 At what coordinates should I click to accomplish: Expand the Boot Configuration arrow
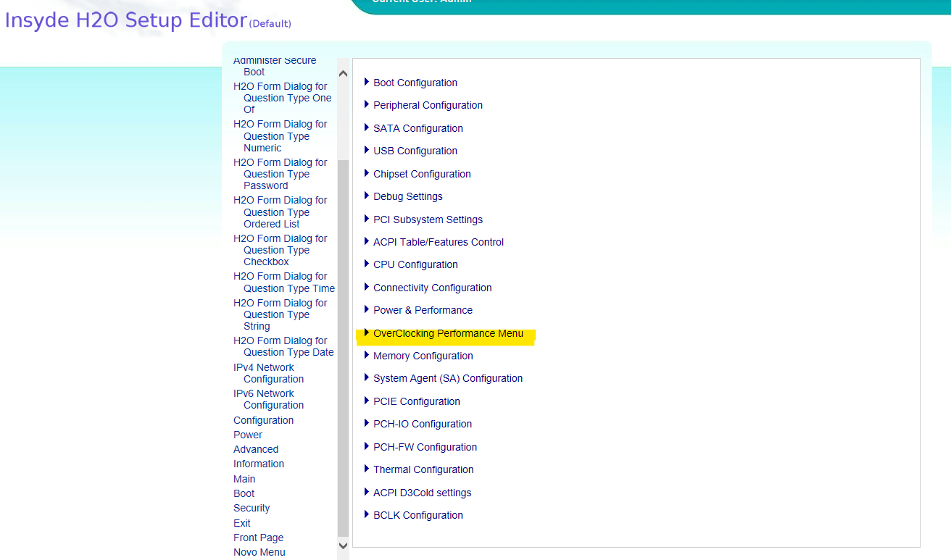click(367, 82)
